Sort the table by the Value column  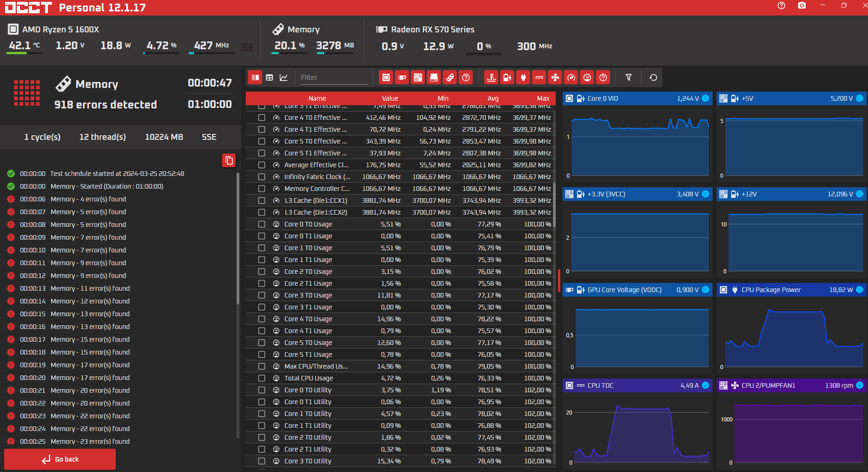390,98
